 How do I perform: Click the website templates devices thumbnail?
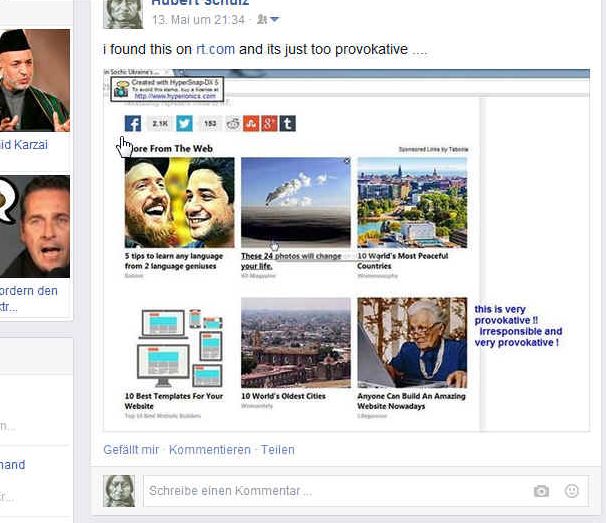(179, 347)
